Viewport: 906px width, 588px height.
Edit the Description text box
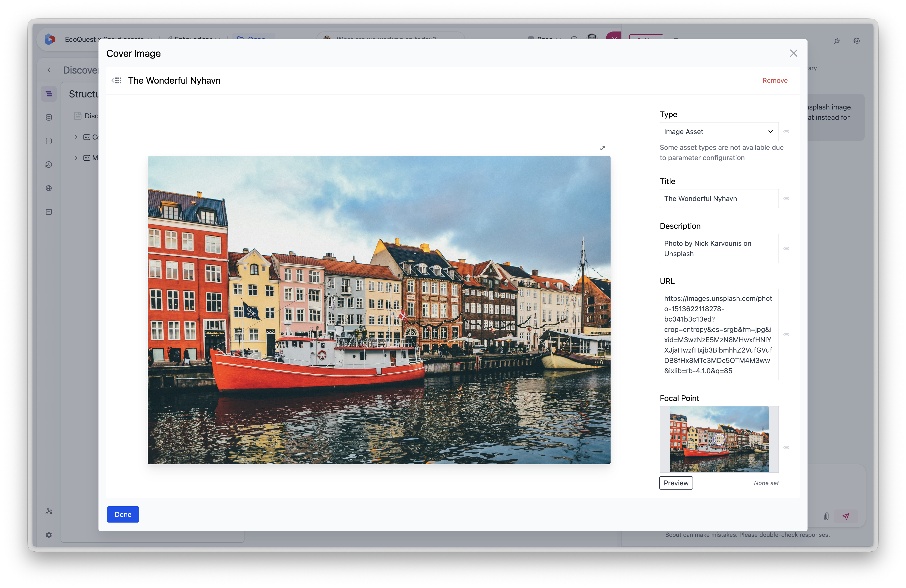(x=719, y=248)
